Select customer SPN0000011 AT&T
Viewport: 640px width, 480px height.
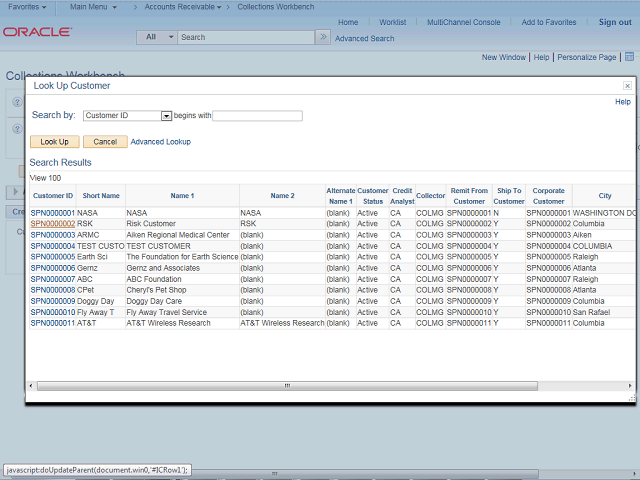pyautogui.click(x=53, y=323)
